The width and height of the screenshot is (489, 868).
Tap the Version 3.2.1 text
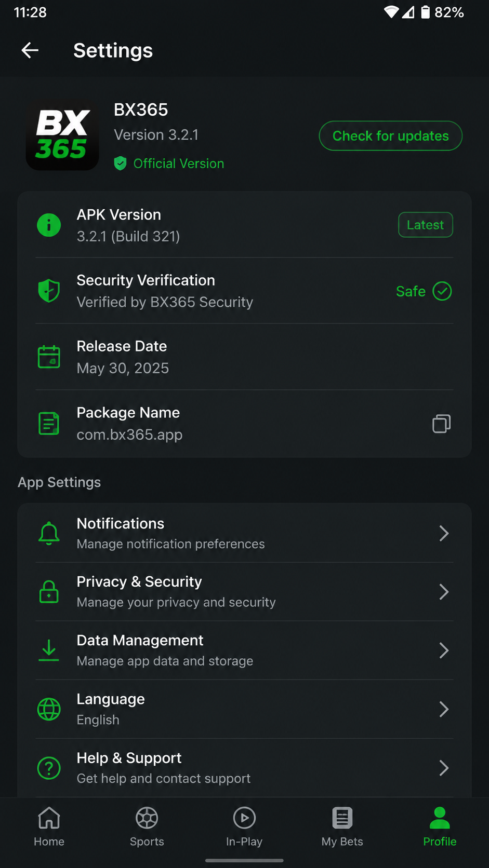(156, 135)
